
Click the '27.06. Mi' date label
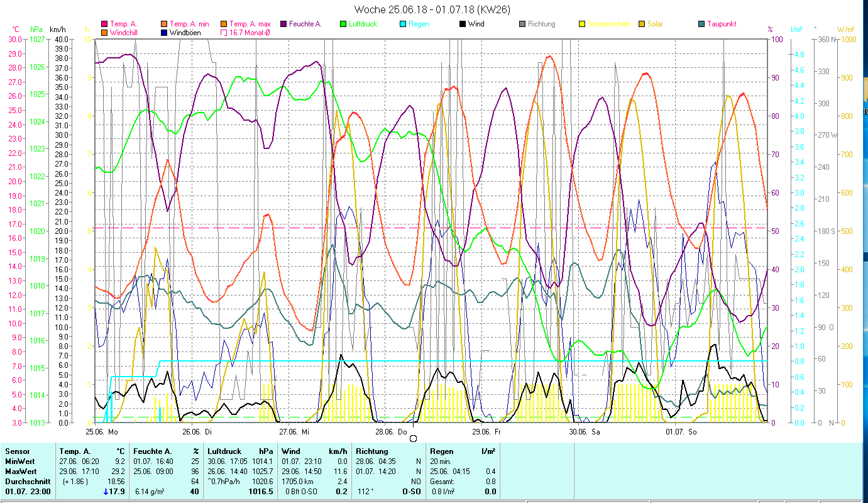pyautogui.click(x=294, y=432)
